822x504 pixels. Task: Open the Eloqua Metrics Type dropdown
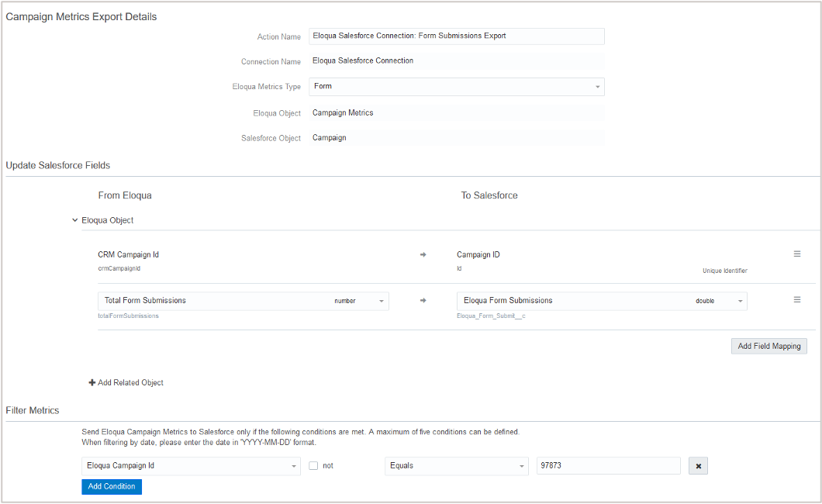pyautogui.click(x=456, y=86)
